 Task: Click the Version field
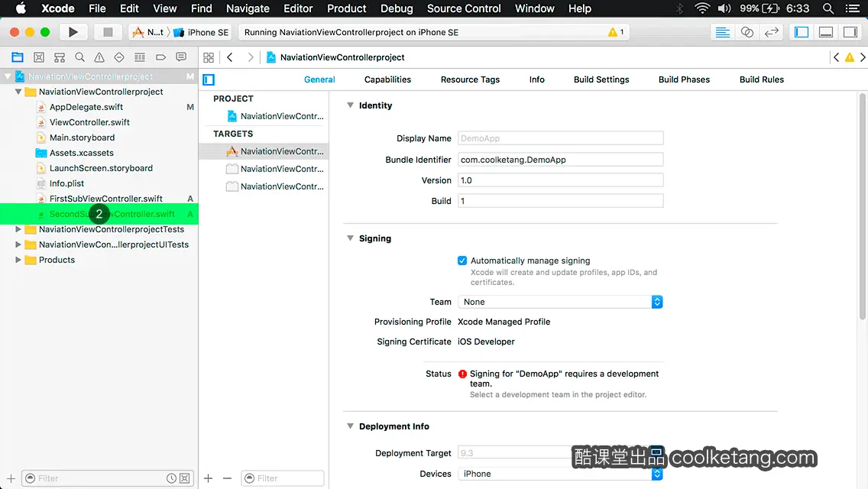tap(560, 180)
